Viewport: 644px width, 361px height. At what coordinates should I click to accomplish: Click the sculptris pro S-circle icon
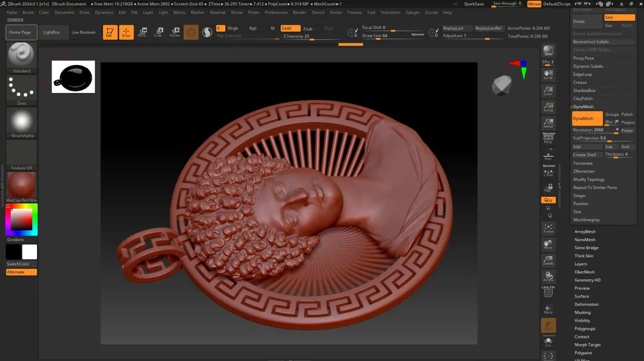pyautogui.click(x=207, y=33)
